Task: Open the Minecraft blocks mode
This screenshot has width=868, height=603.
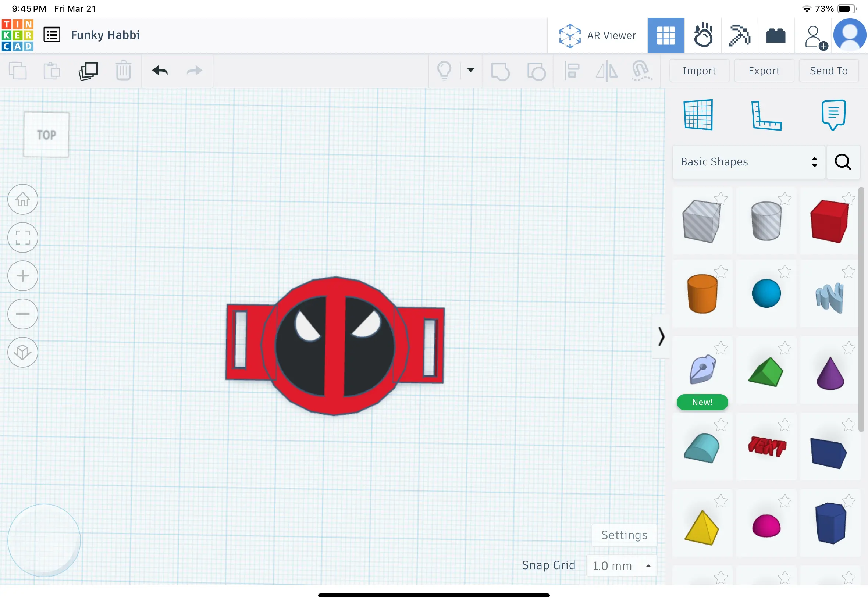Action: point(739,36)
